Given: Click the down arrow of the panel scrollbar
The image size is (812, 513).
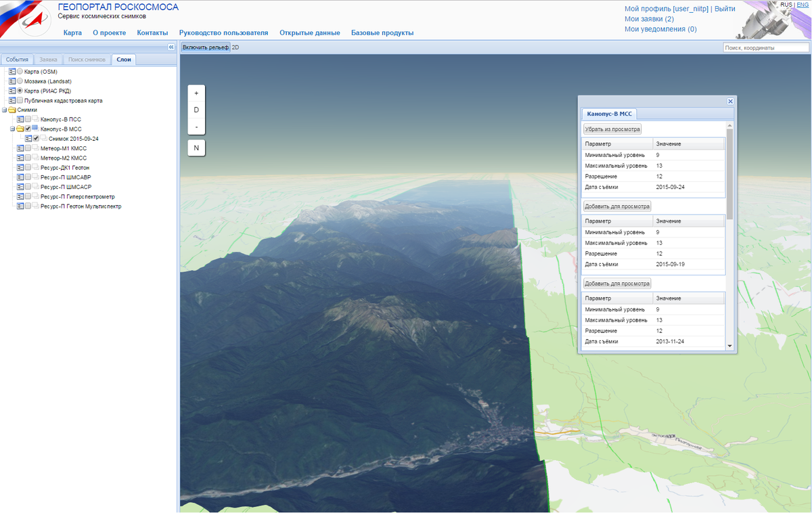Looking at the screenshot, I should pyautogui.click(x=729, y=346).
